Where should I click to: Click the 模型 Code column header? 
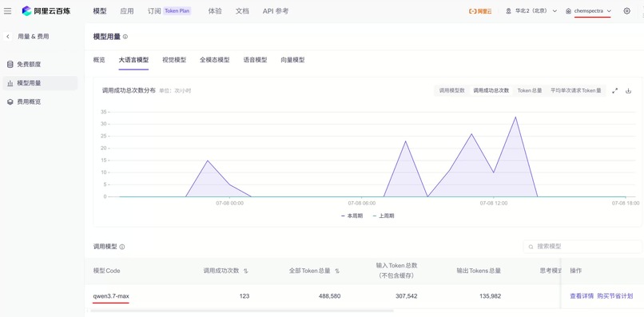tap(107, 271)
